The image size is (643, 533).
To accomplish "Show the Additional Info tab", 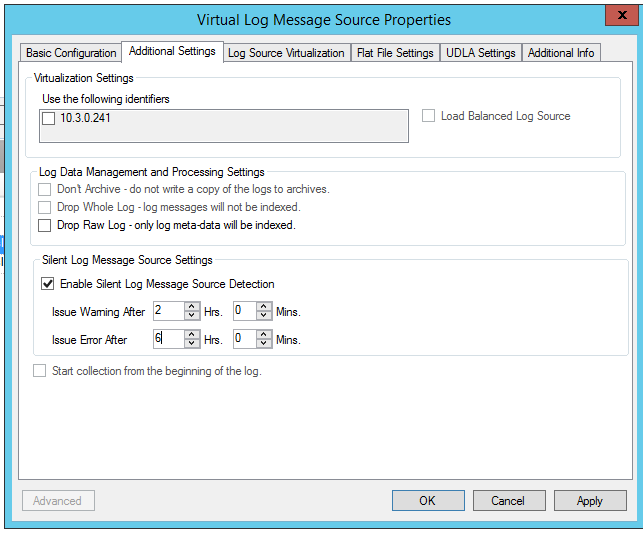I will (x=561, y=53).
